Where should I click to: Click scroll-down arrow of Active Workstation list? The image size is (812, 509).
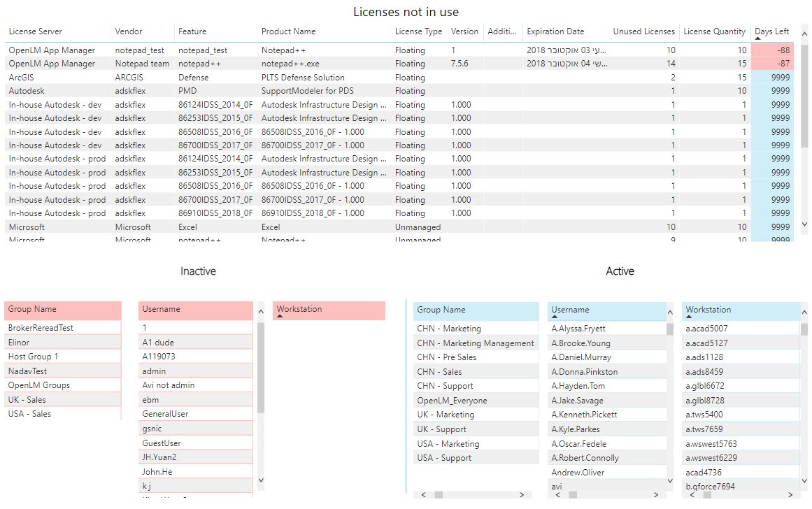(804, 480)
